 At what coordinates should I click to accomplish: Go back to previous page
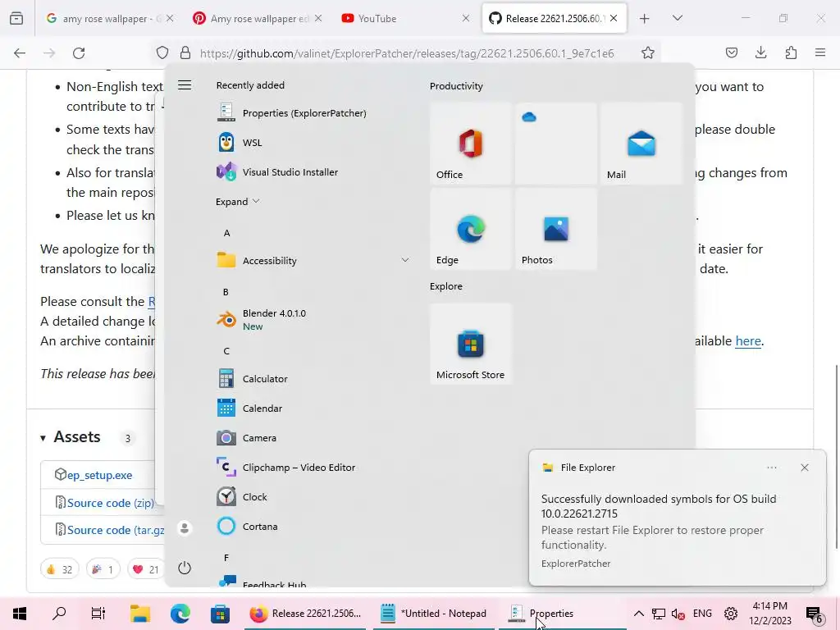click(x=20, y=53)
